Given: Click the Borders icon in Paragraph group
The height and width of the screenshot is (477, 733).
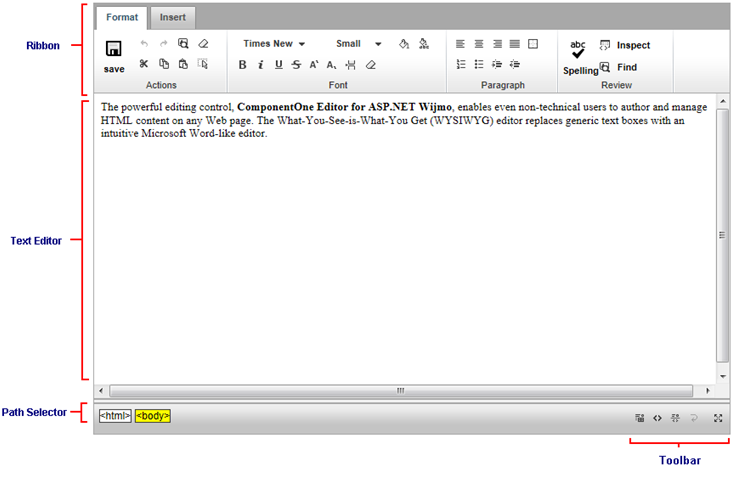Looking at the screenshot, I should 533,44.
